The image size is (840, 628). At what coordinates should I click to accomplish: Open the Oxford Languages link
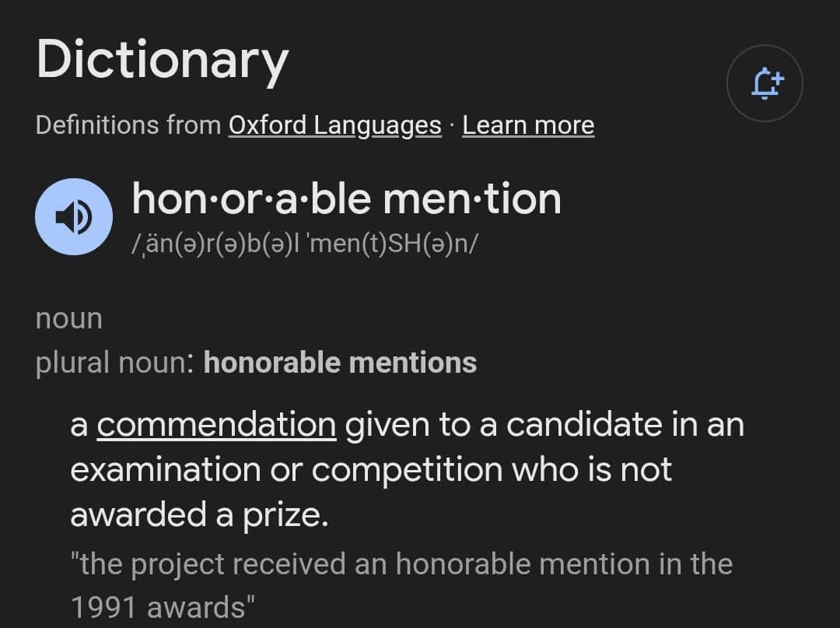[x=334, y=125]
